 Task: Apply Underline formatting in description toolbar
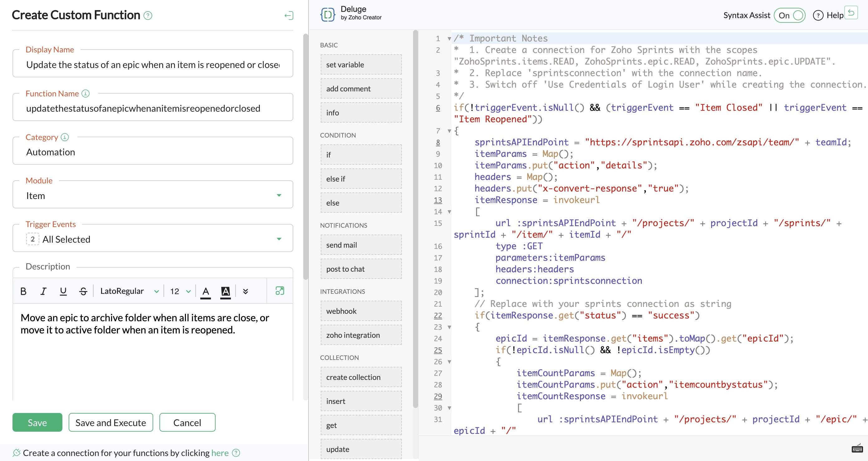coord(63,291)
